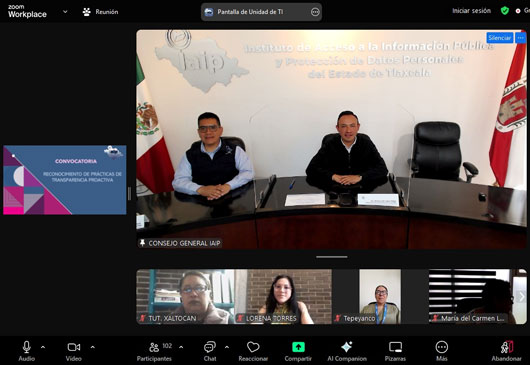This screenshot has width=530, height=365.
Task: Click muted mic icon on TUT. XALTOCAN
Action: 143,318
